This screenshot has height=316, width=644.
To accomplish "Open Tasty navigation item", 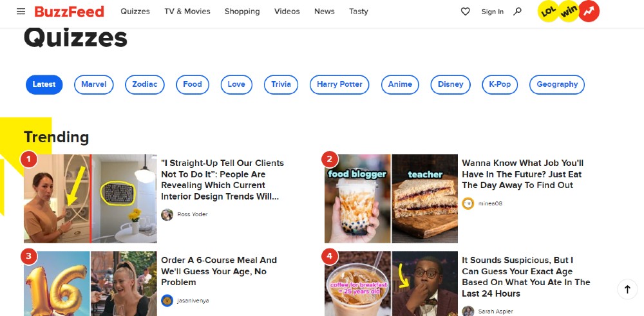I will point(359,12).
